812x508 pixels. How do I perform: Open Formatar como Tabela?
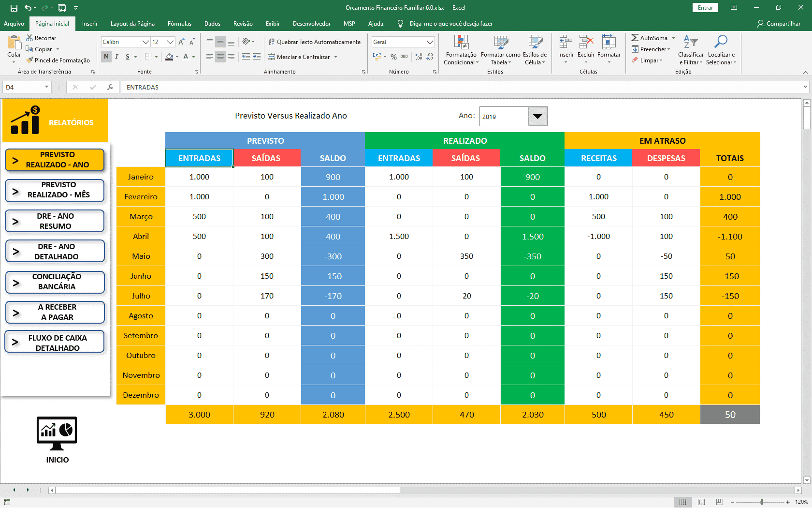[x=500, y=50]
